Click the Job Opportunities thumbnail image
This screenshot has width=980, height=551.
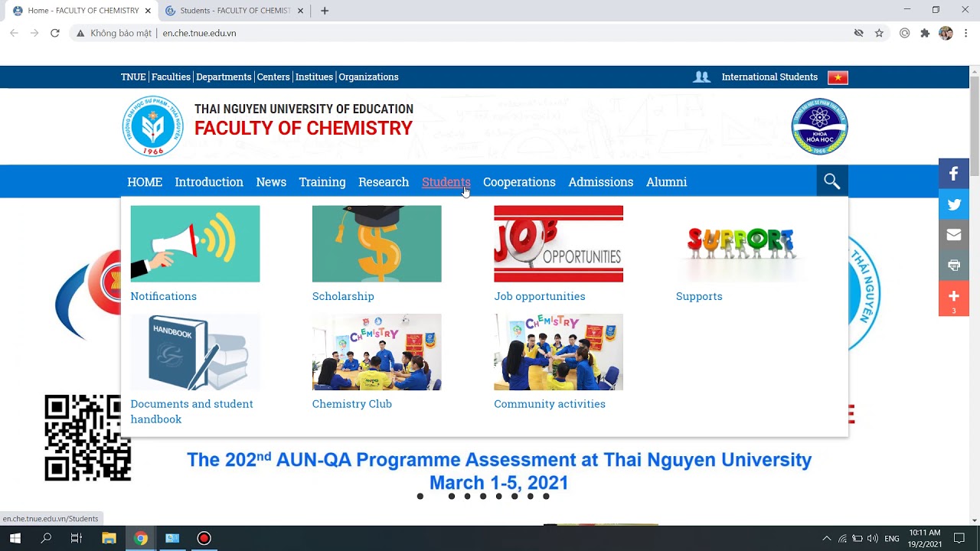coord(558,243)
